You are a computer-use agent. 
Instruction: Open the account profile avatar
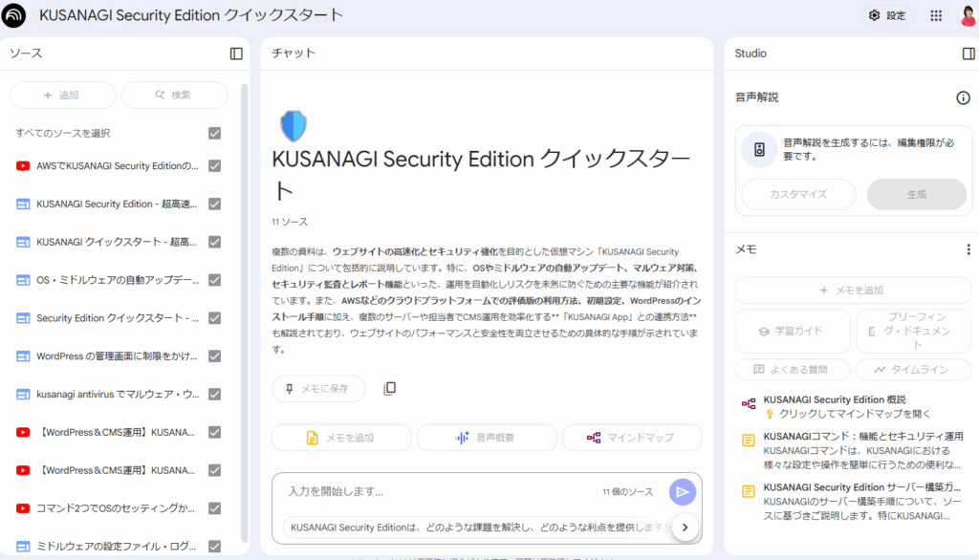tap(968, 15)
